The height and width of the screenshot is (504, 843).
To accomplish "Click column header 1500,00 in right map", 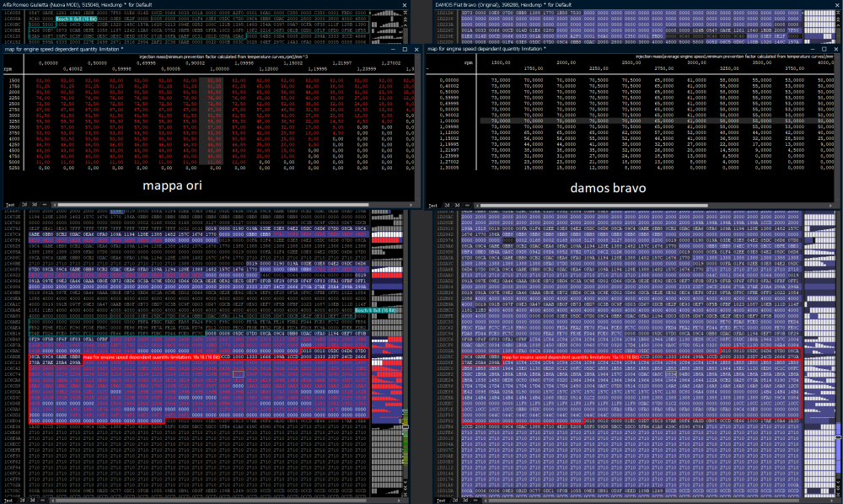I will pos(501,62).
